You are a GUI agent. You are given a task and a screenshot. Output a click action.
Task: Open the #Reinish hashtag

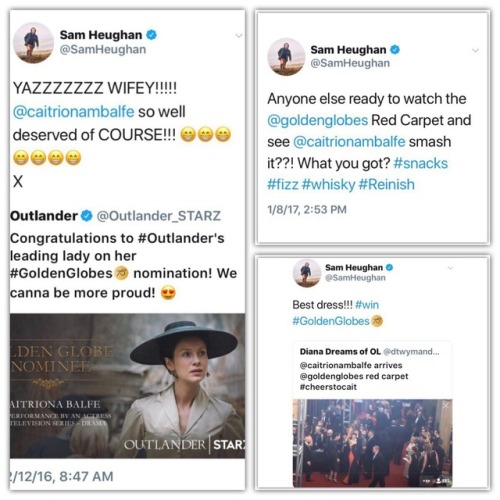tap(387, 184)
